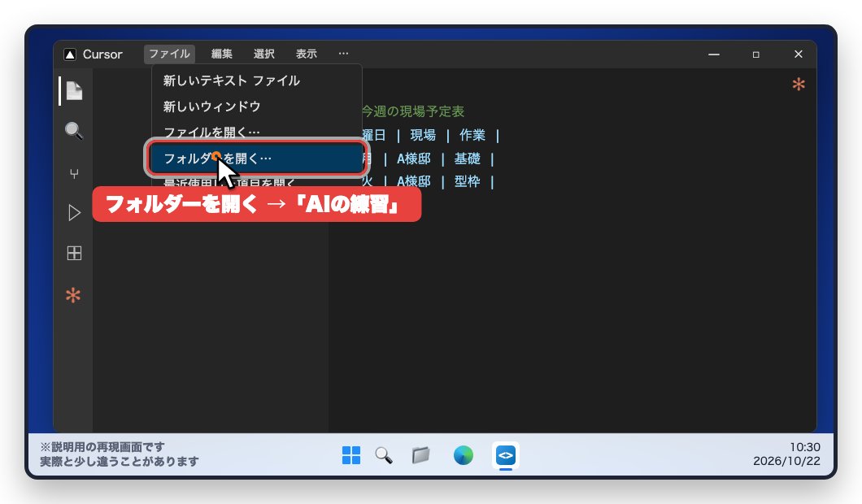The height and width of the screenshot is (504, 862).
Task: Open the 選択 menu
Action: pyautogui.click(x=263, y=54)
